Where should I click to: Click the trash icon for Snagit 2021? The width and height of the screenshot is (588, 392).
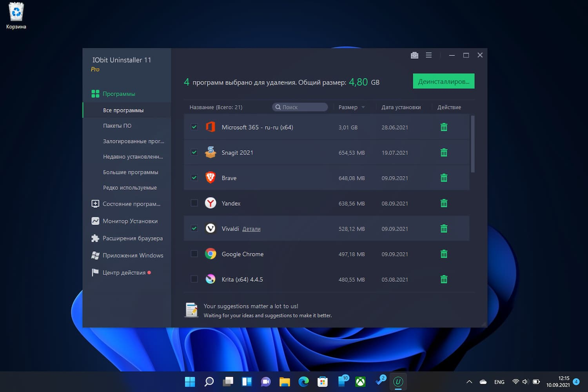coord(444,152)
